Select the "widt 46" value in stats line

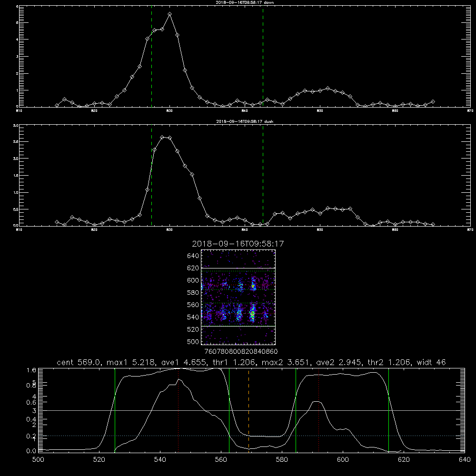431,362
